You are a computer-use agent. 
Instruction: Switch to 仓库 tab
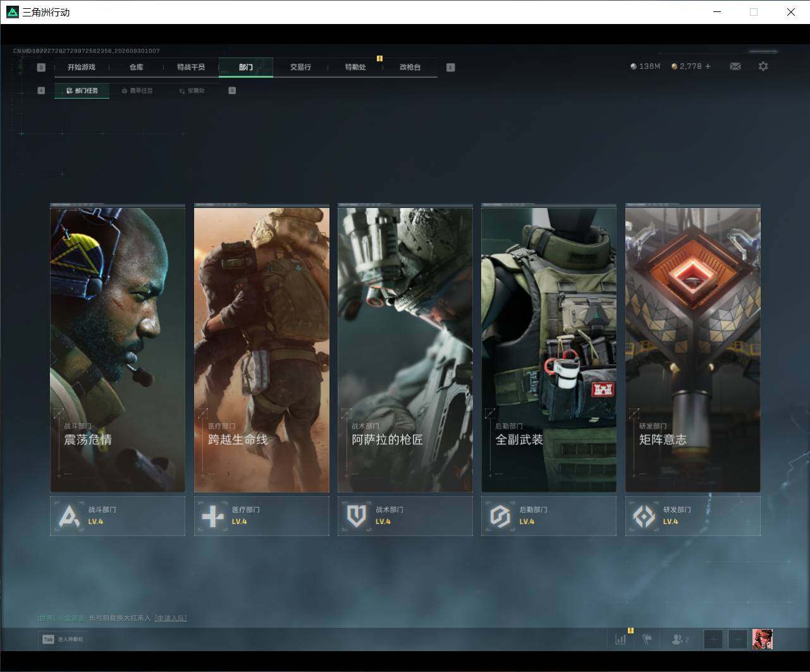coord(137,67)
